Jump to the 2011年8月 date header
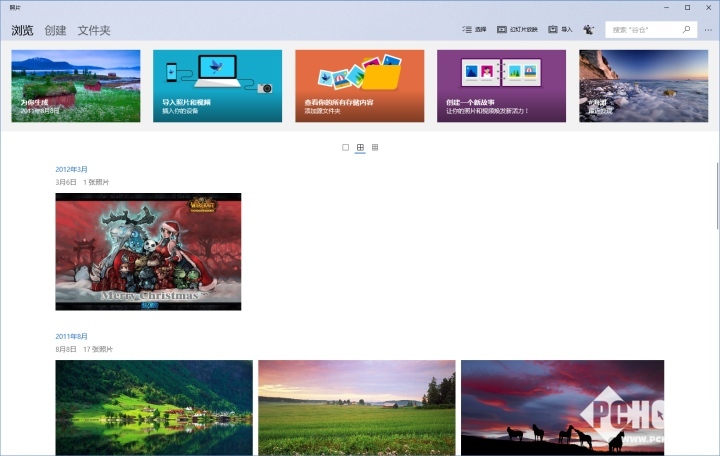This screenshot has height=456, width=720. [x=71, y=337]
